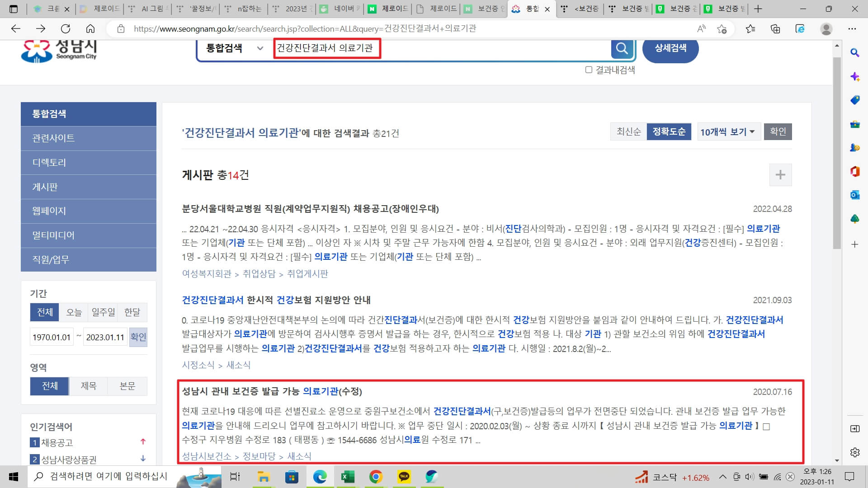Enable the 결과내검색 checkbox
The image size is (868, 488).
(588, 70)
